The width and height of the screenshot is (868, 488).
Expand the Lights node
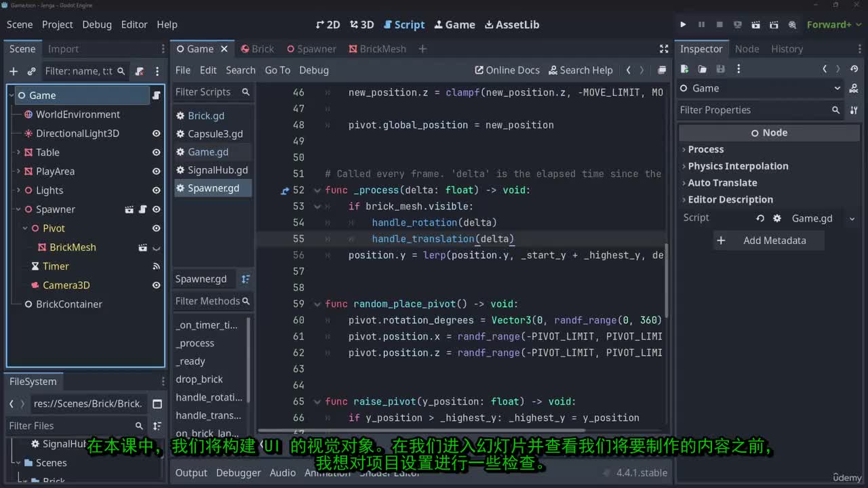pos(18,190)
